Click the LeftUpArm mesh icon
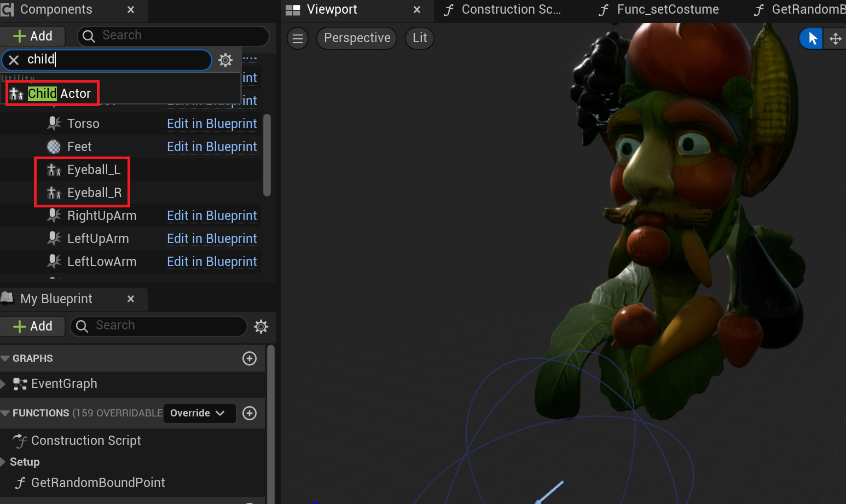 54,238
